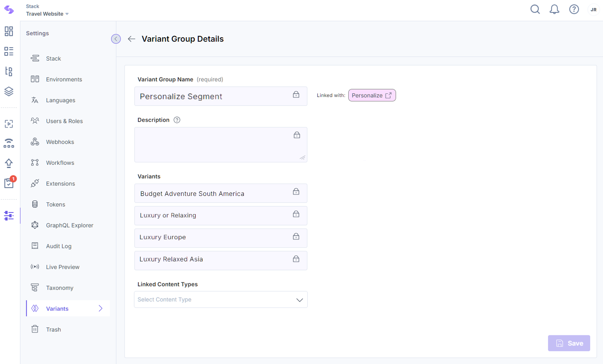Open the Entries list icon in left rail
The image size is (603, 364).
[x=8, y=51]
